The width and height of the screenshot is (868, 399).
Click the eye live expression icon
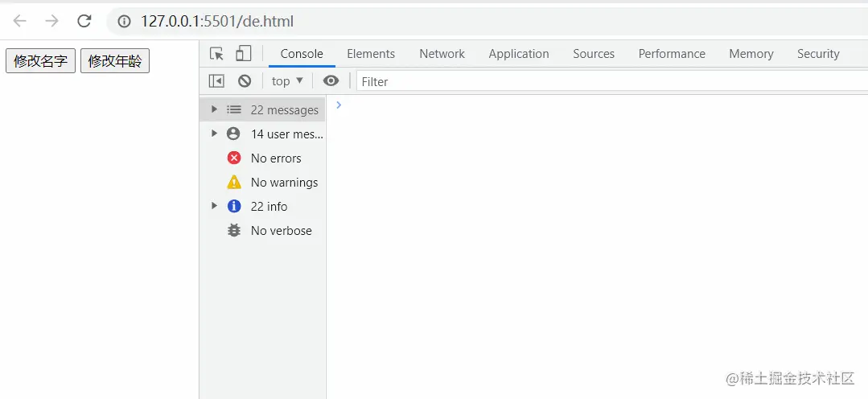click(x=331, y=81)
